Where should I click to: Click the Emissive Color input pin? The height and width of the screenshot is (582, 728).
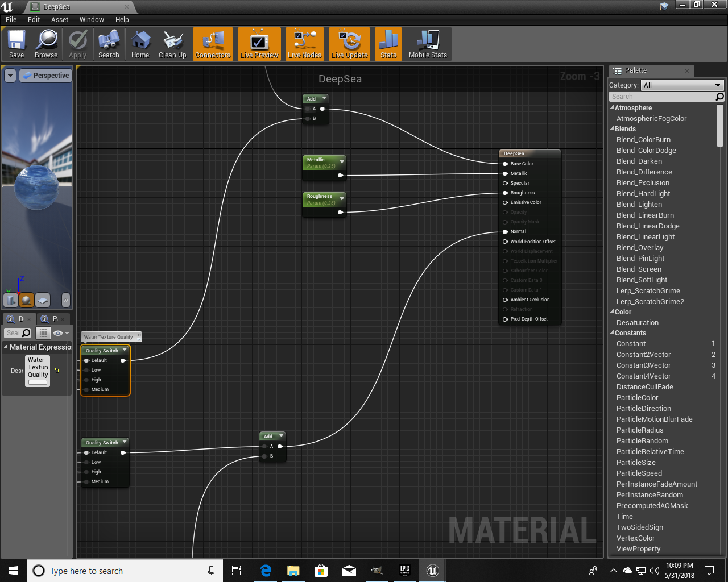[x=505, y=202]
